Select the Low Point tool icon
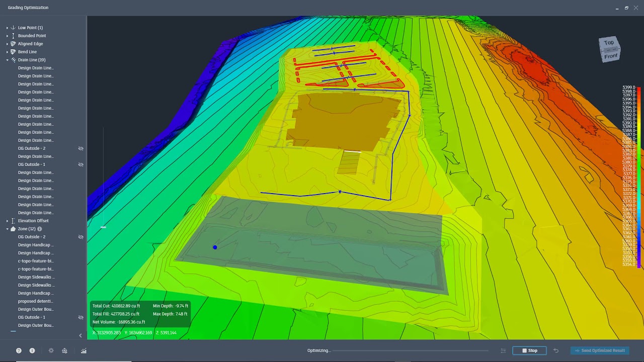Image resolution: width=644 pixels, height=362 pixels. point(12,28)
